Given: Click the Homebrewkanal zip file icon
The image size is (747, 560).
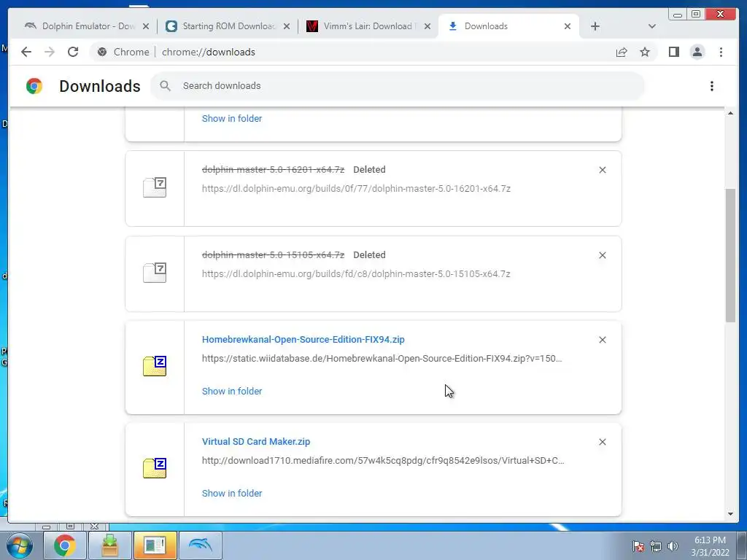Looking at the screenshot, I should click(155, 366).
